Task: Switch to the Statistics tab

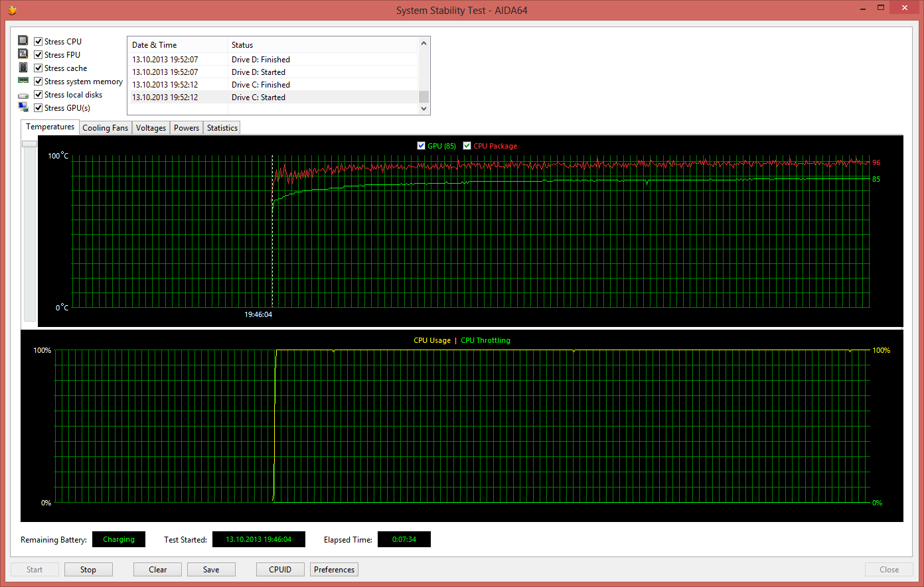Action: point(222,128)
